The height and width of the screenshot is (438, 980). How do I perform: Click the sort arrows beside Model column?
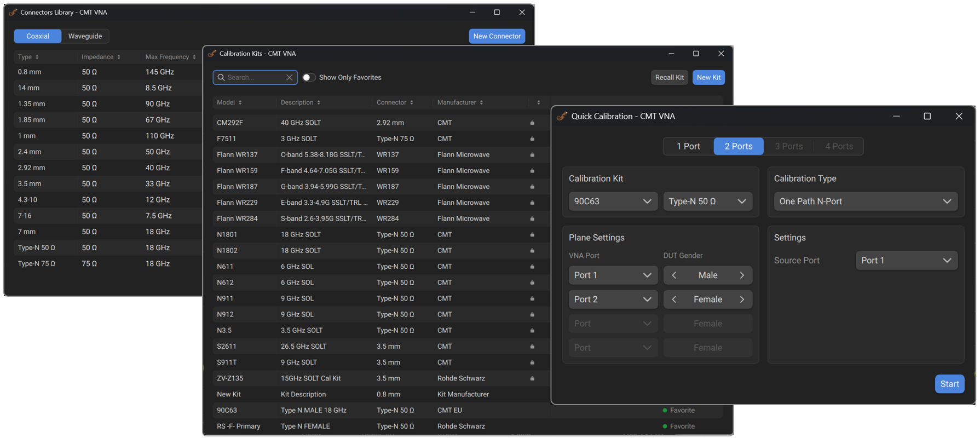pyautogui.click(x=240, y=103)
